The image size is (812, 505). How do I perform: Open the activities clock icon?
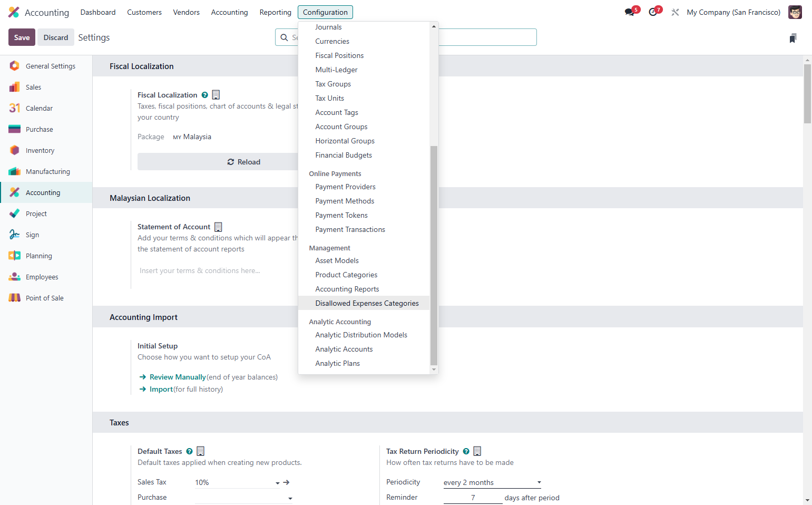click(654, 12)
